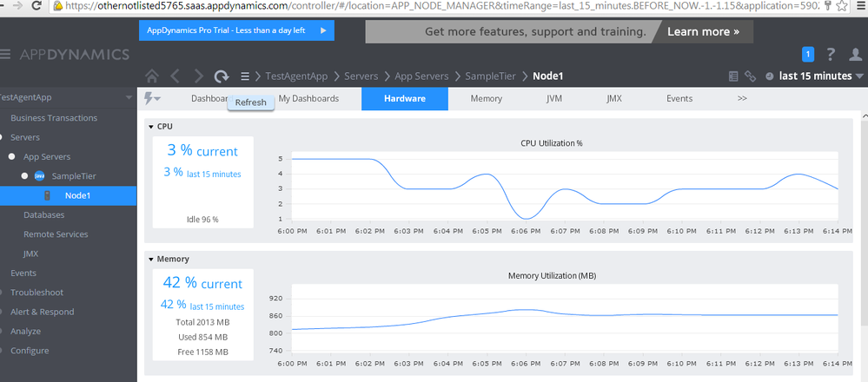The height and width of the screenshot is (382, 868).
Task: Click the server node icon beside Node1
Action: (x=48, y=195)
